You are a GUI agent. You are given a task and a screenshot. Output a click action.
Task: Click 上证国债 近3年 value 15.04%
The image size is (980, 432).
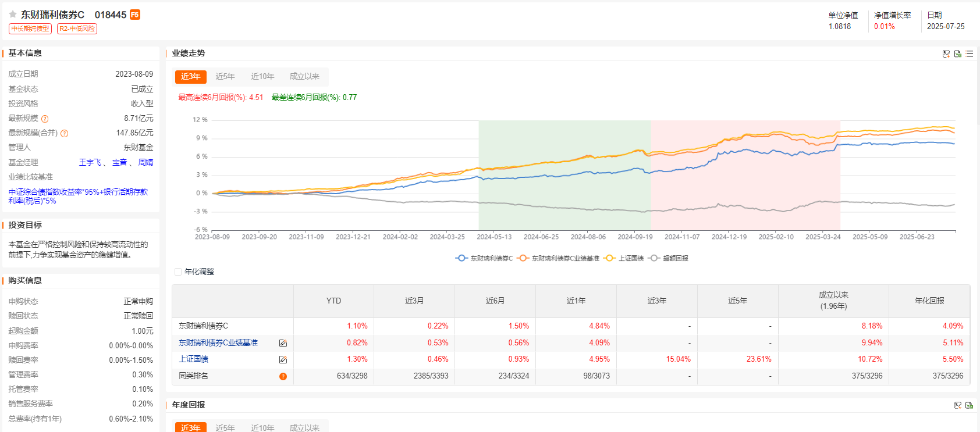click(x=679, y=359)
